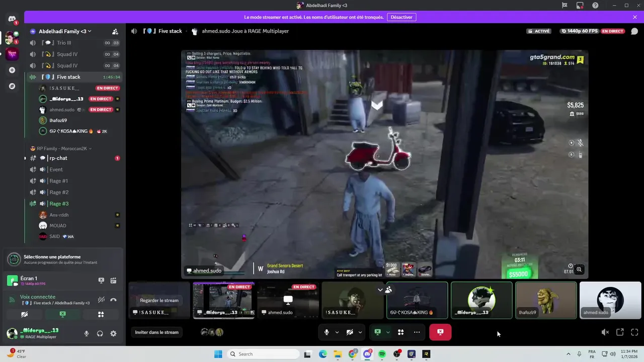Open the activities icon in bottom control bar
Screen dimensions: 644x362
401,332
